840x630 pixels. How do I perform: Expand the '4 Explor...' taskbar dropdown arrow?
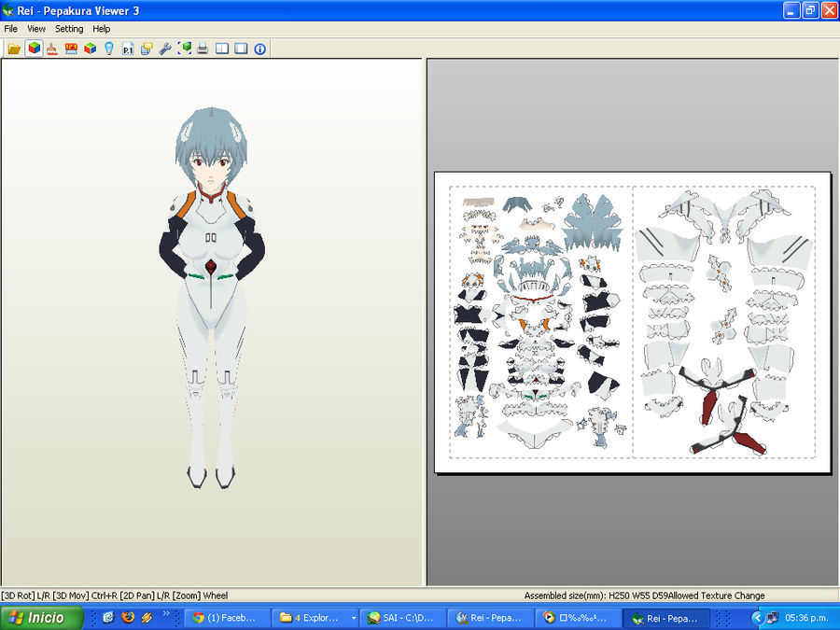pos(353,618)
